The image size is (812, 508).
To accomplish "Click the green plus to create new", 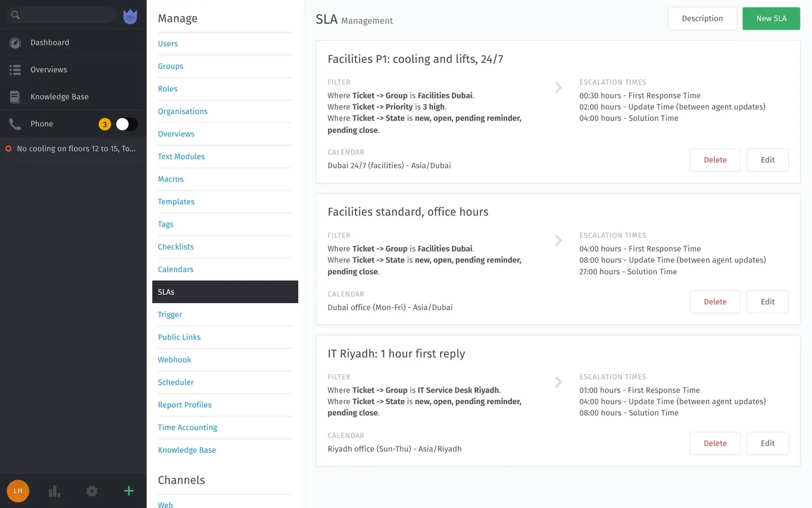I will tap(129, 491).
